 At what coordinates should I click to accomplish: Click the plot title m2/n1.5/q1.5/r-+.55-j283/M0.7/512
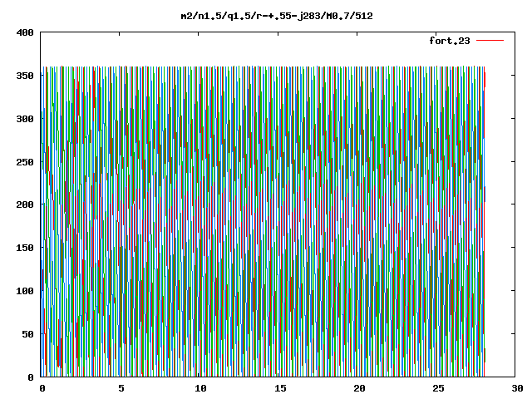(277, 16)
